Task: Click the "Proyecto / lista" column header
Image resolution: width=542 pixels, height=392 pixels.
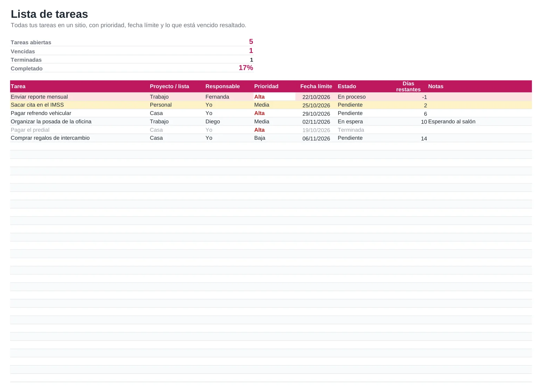Action: [x=170, y=86]
